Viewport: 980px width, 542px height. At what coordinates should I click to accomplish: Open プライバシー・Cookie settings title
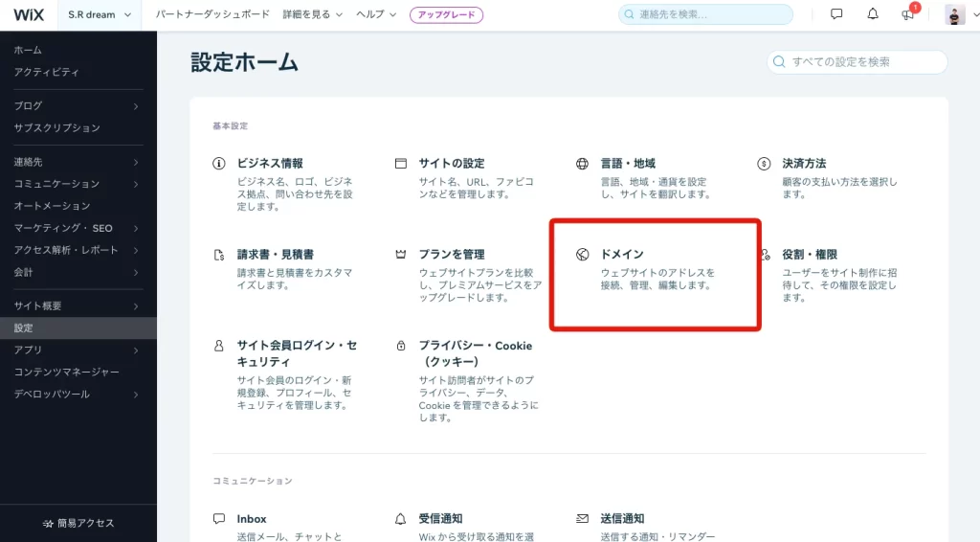(x=476, y=353)
